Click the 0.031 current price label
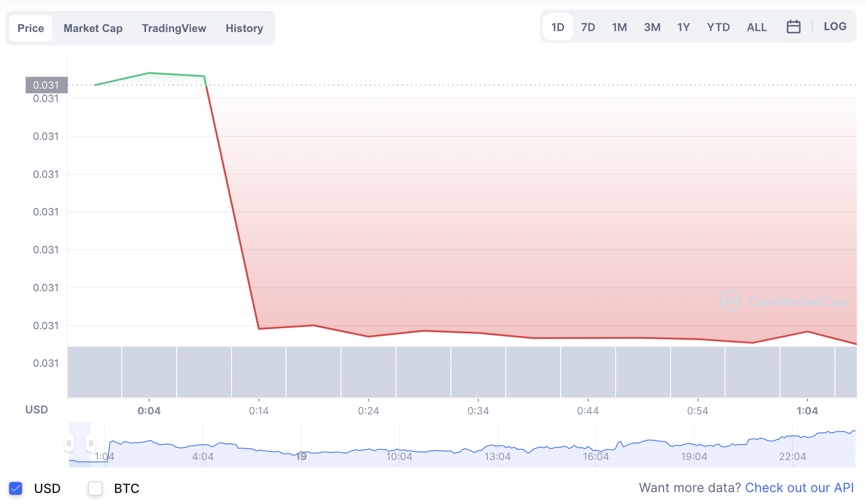This screenshot has height=504, width=866. [x=46, y=85]
